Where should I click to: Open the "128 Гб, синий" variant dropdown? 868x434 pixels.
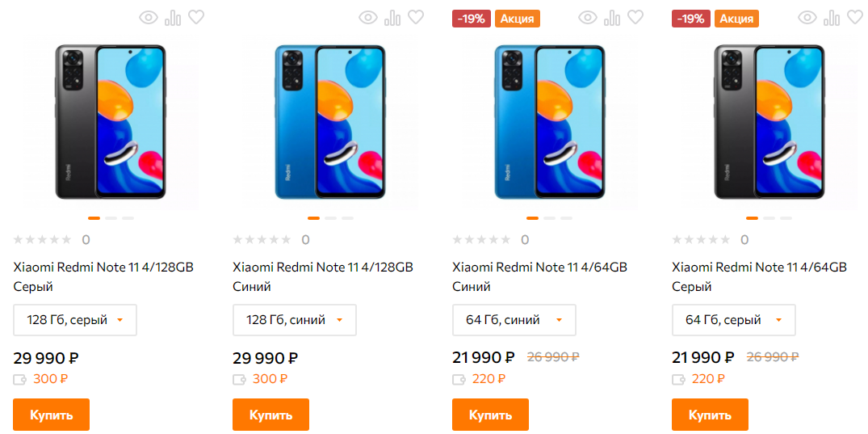295,320
